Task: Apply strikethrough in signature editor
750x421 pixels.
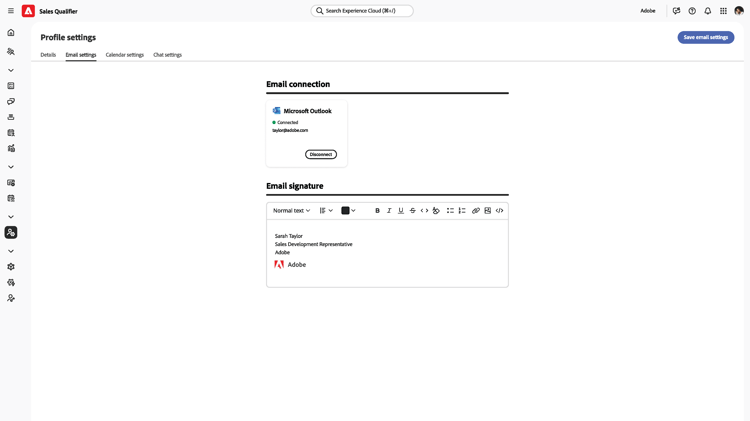Action: click(412, 210)
